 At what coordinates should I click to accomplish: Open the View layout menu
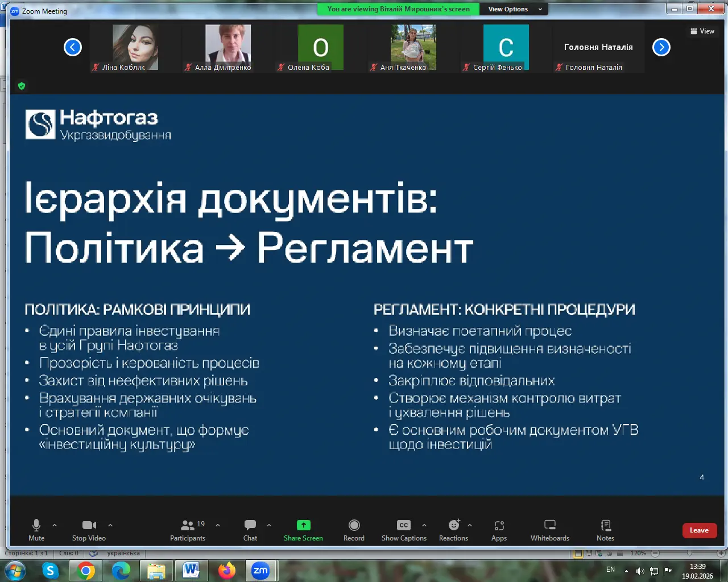pos(702,31)
